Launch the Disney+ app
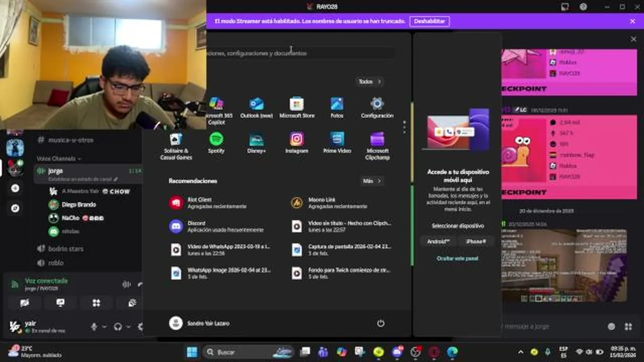644x362 pixels. [x=256, y=143]
